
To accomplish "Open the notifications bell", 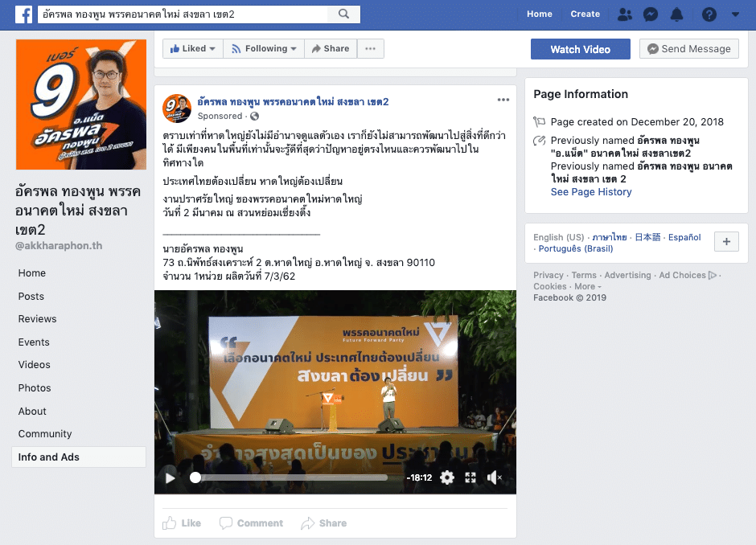I will tap(677, 14).
